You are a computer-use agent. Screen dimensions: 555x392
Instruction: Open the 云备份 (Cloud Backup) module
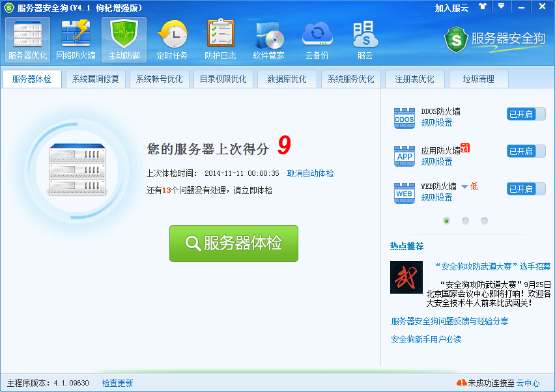pyautogui.click(x=315, y=38)
